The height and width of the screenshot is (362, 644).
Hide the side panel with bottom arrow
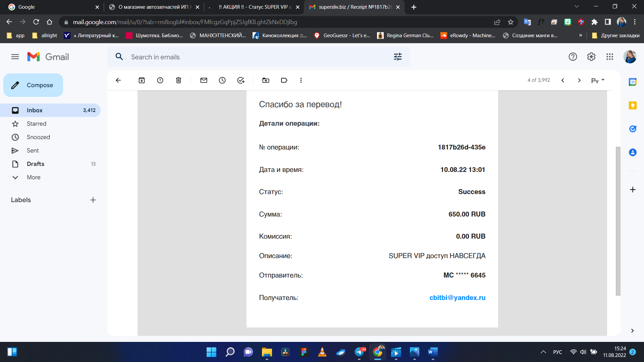coord(632,331)
